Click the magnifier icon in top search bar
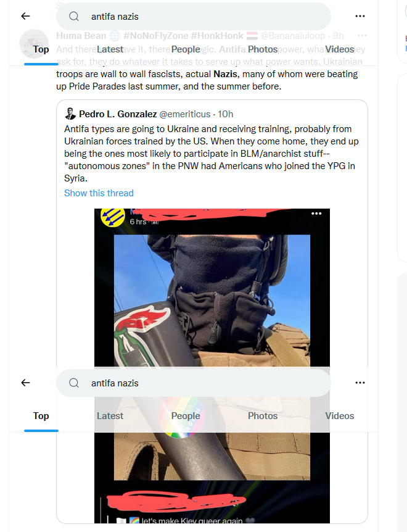Image resolution: width=407 pixels, height=532 pixels. [x=74, y=16]
